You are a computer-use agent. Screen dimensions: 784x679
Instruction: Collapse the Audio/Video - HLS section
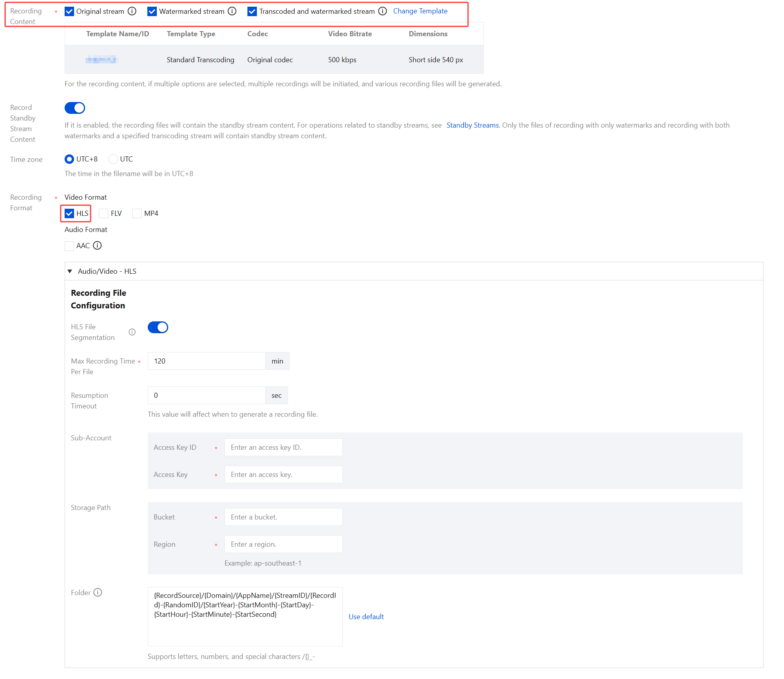[x=70, y=271]
